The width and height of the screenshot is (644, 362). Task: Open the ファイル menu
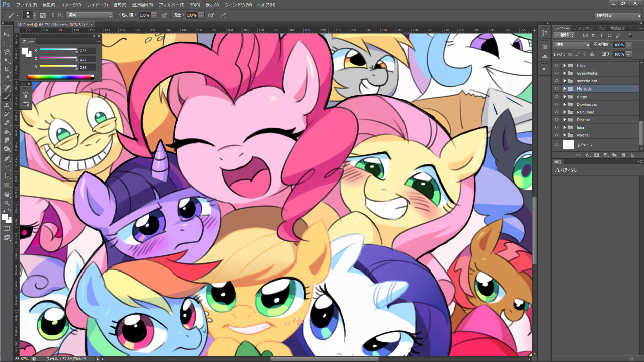pos(27,5)
